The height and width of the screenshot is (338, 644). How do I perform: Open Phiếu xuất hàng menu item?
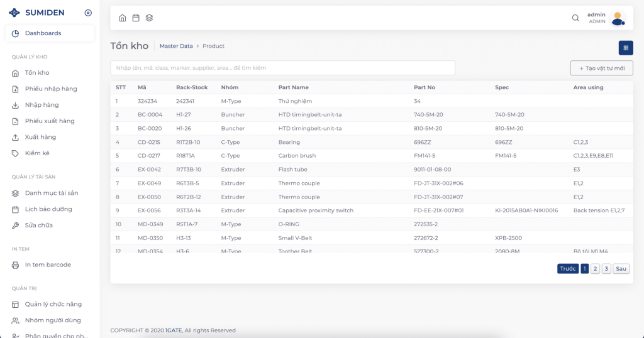pyautogui.click(x=50, y=121)
